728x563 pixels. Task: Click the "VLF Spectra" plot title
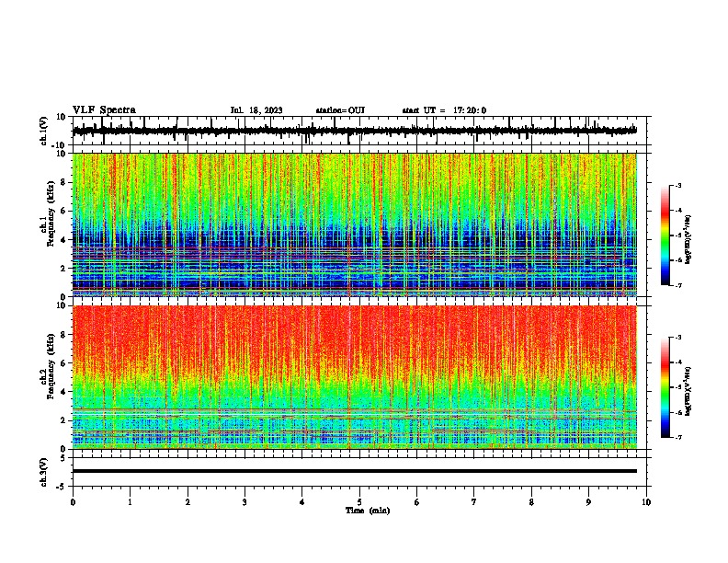[104, 110]
